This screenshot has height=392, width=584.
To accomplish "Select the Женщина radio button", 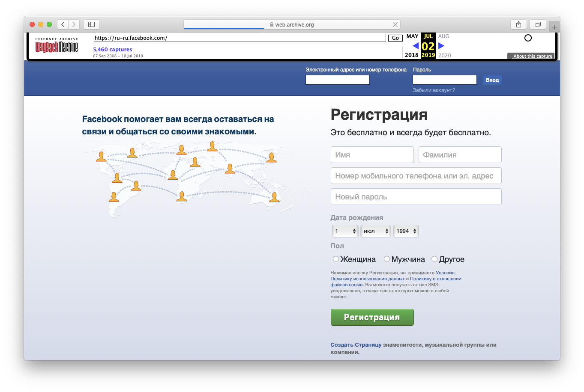I will pos(336,259).
